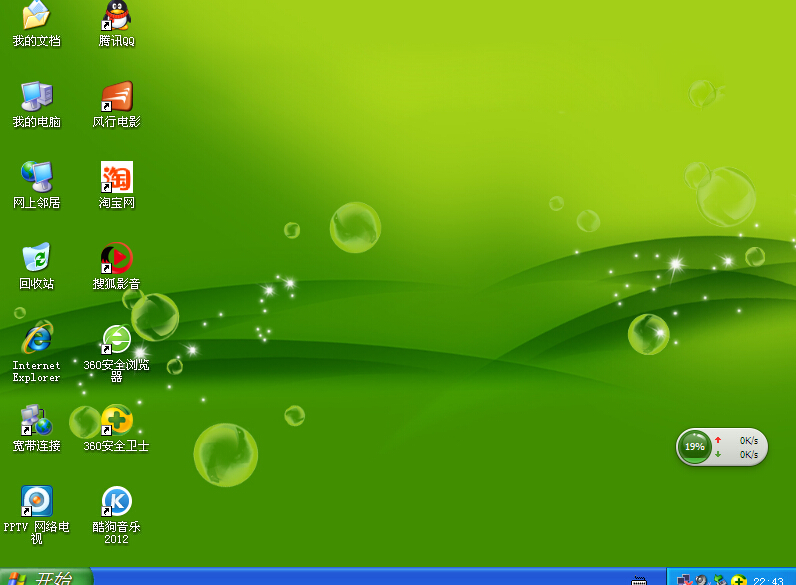Click the 我的电脑 desktop icon

click(36, 97)
